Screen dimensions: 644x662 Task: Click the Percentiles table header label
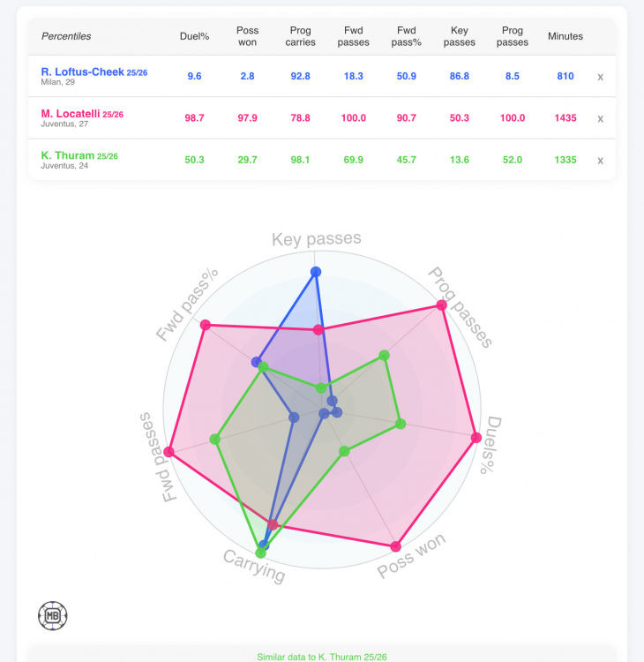(66, 36)
